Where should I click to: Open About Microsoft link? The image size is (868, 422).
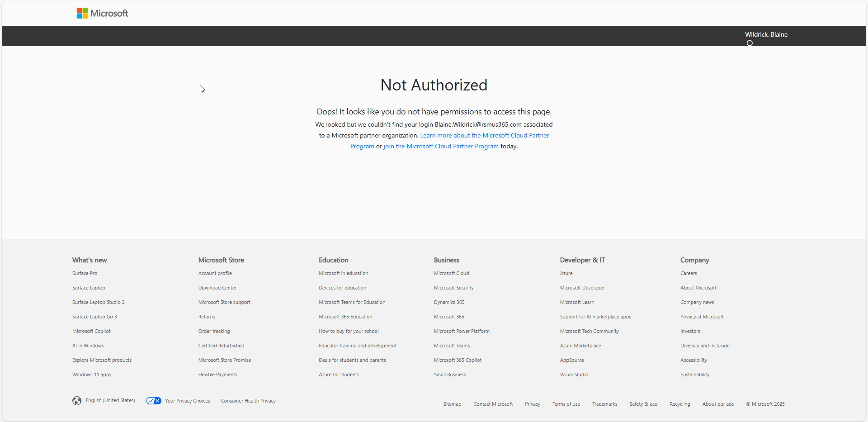pos(698,288)
